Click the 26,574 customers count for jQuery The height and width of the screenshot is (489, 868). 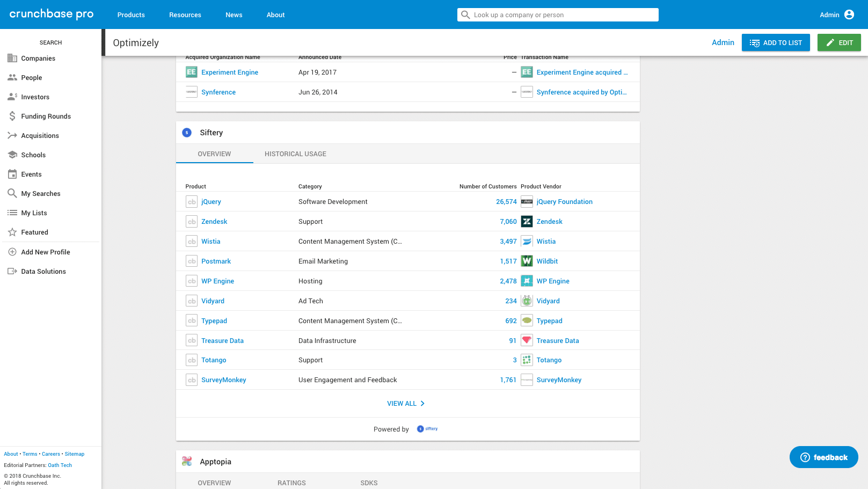[x=506, y=202]
